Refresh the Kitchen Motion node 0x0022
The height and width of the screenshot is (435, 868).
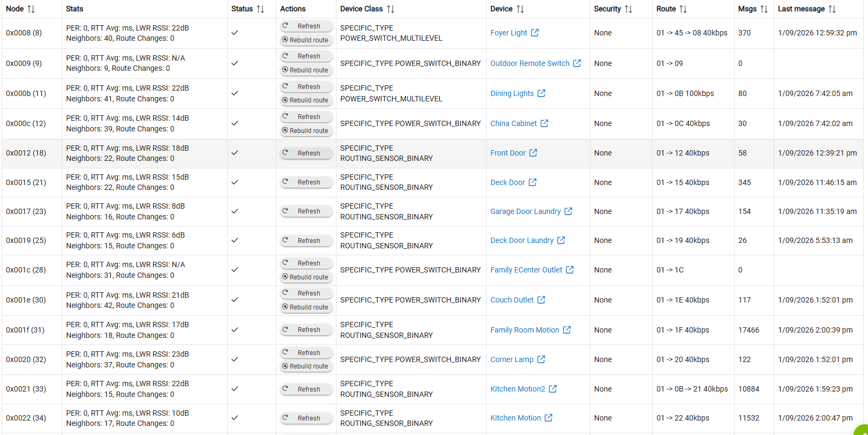(306, 418)
